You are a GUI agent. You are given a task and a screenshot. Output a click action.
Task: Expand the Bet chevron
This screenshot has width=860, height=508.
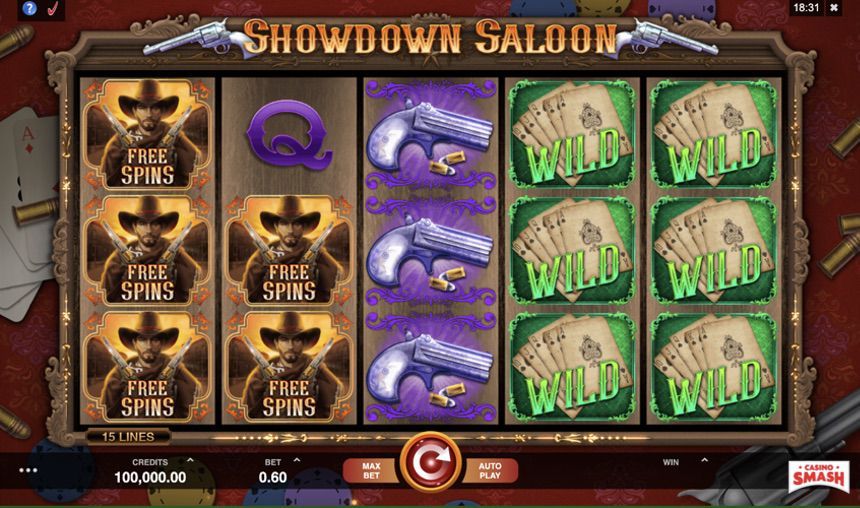(x=297, y=460)
